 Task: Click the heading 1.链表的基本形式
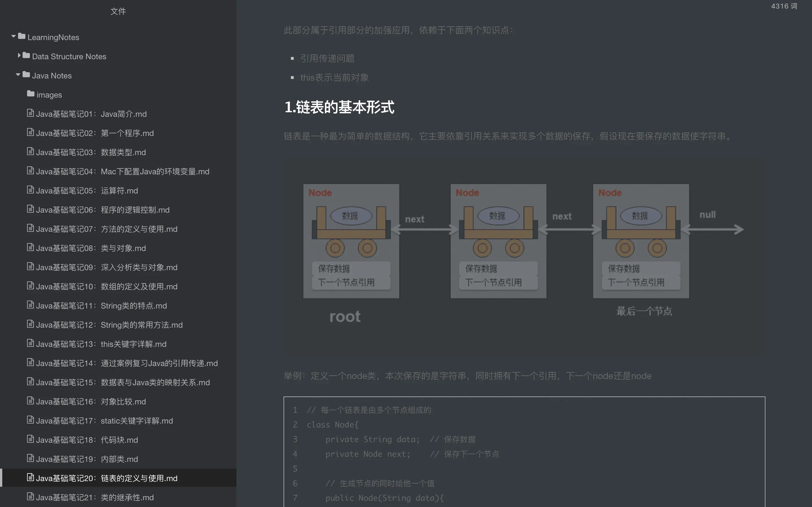click(339, 107)
